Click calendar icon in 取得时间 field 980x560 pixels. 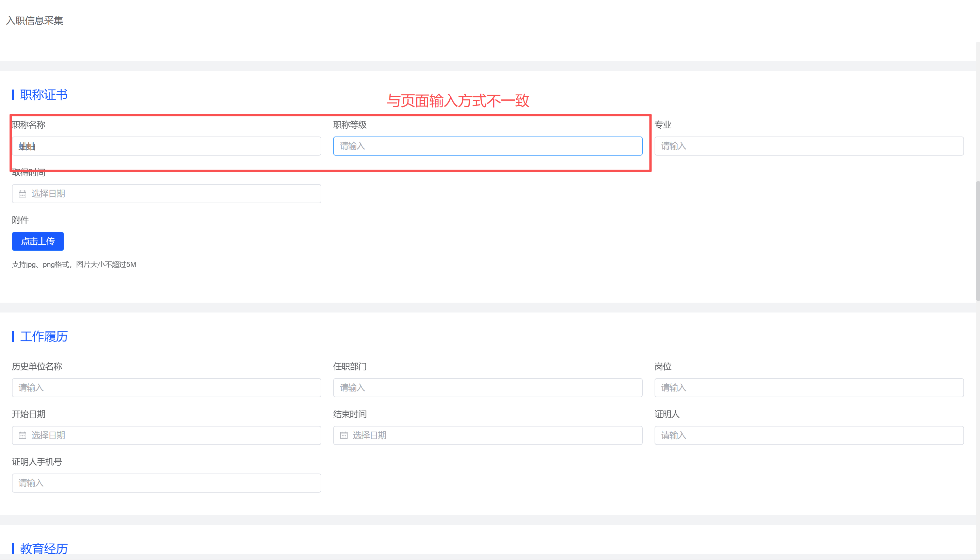(22, 194)
